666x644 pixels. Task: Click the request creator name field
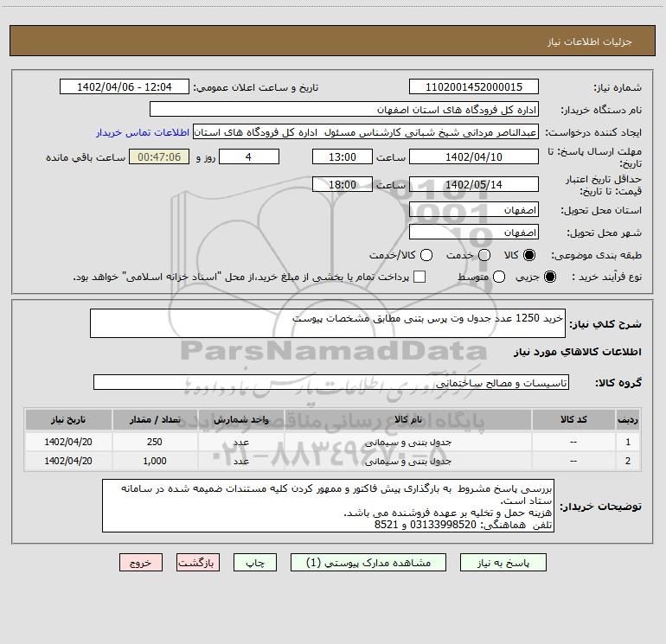pos(366,132)
